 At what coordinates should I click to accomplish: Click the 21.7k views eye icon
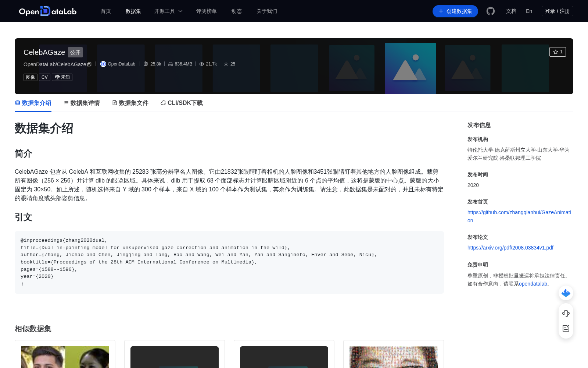point(201,64)
